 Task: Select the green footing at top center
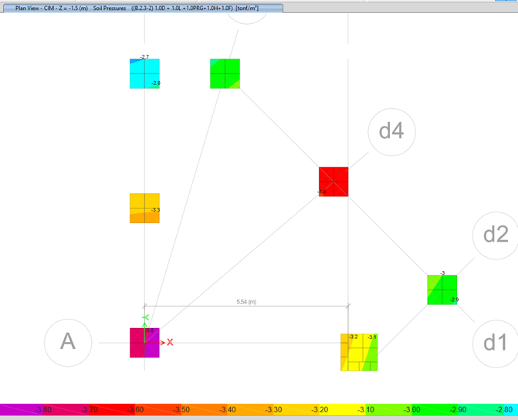coord(225,73)
